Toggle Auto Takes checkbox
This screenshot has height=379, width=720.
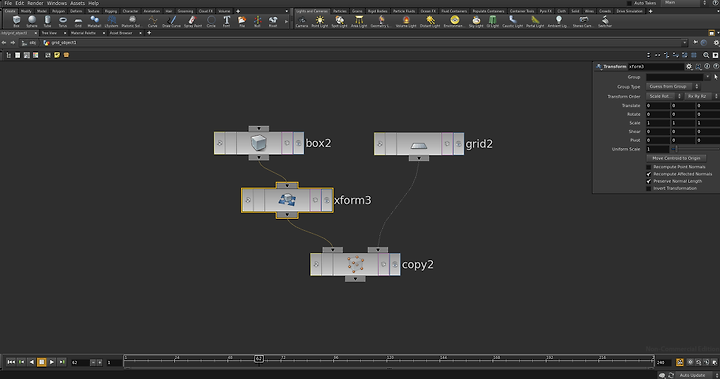(x=630, y=3)
